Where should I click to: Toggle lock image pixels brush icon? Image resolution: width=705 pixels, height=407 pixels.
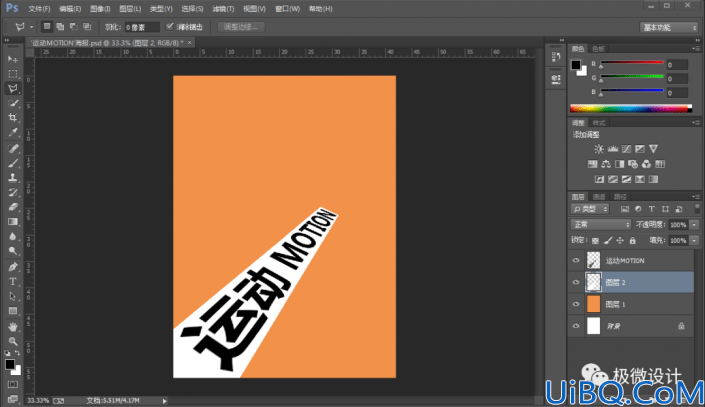pos(608,241)
